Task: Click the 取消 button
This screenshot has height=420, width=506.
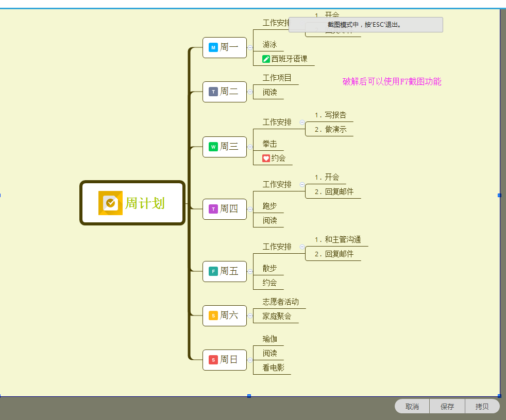Action: 411,406
